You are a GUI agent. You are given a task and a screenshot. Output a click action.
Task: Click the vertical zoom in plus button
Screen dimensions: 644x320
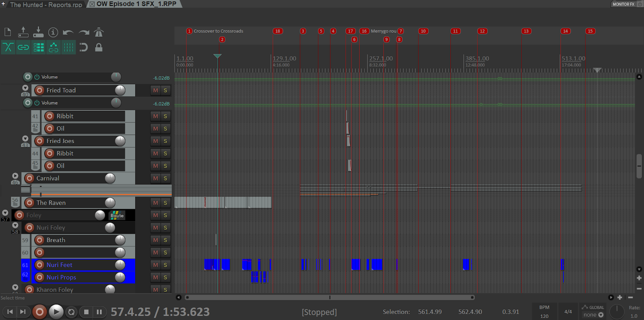(x=639, y=278)
